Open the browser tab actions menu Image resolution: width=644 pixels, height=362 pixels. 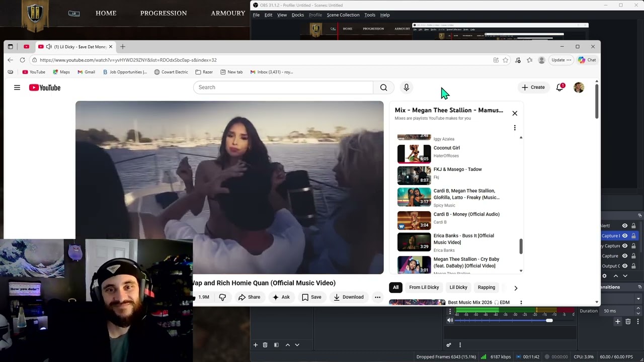tap(10, 47)
